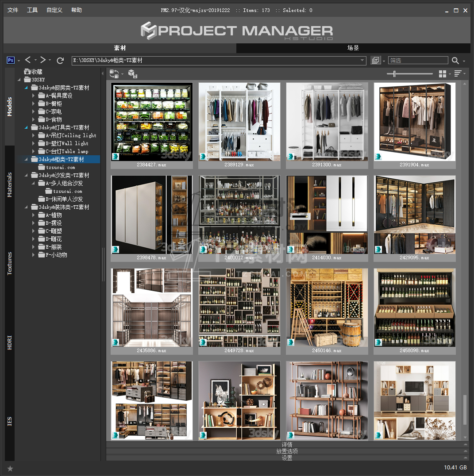Go forward with the right arrow
Image resolution: width=474 pixels, height=476 pixels.
click(43, 60)
